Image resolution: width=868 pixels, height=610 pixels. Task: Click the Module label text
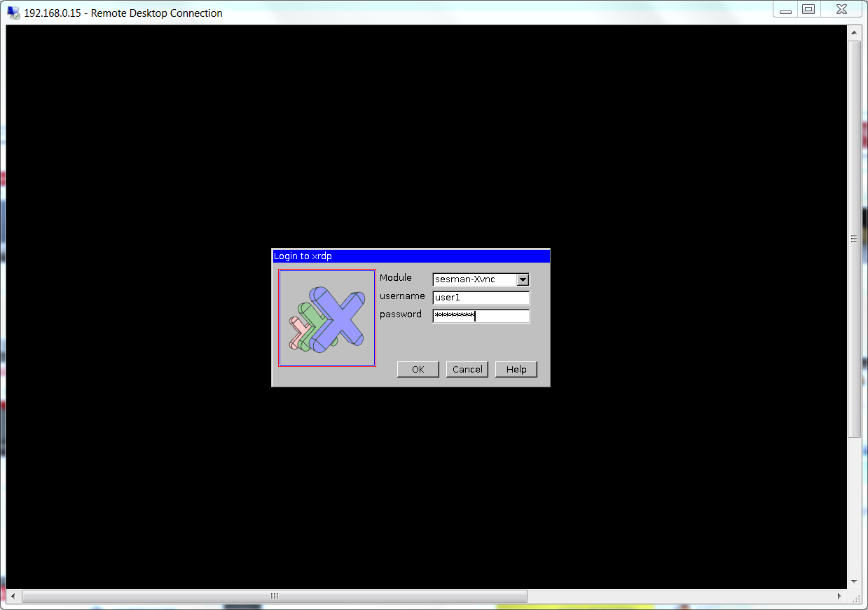click(395, 277)
